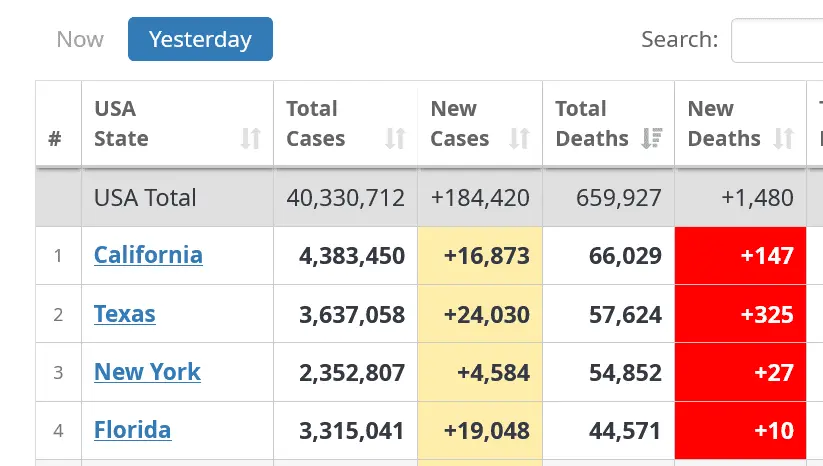This screenshot has height=466, width=823.
Task: Sort by Total Deaths descending icon
Action: (x=652, y=139)
